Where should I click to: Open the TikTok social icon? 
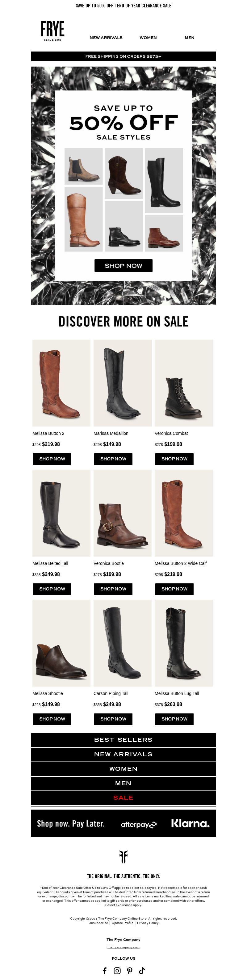point(142,970)
